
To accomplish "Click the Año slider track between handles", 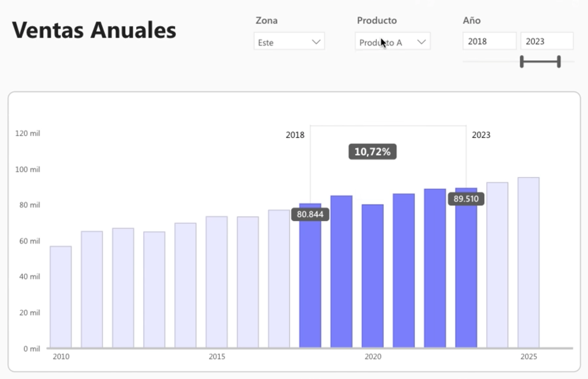I will pyautogui.click(x=540, y=62).
